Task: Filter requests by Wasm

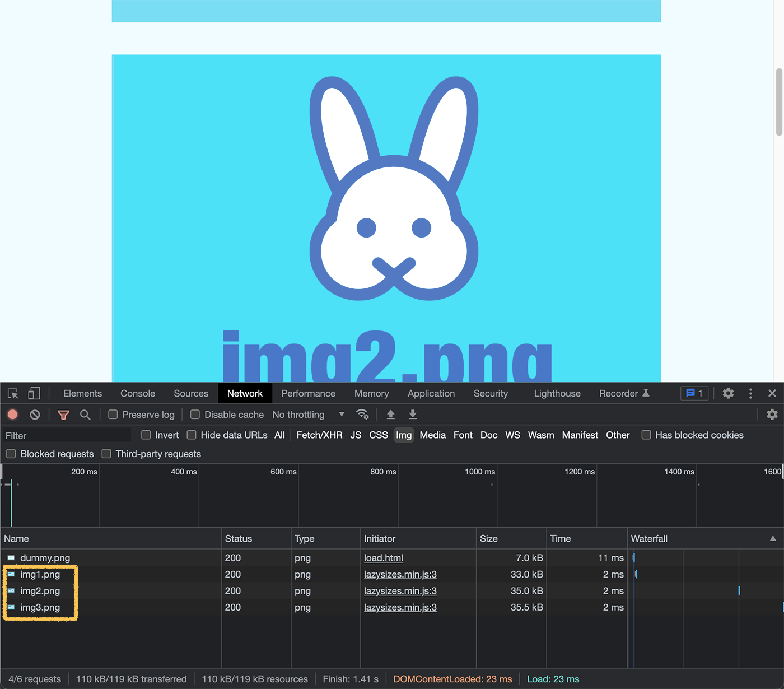Action: point(541,435)
